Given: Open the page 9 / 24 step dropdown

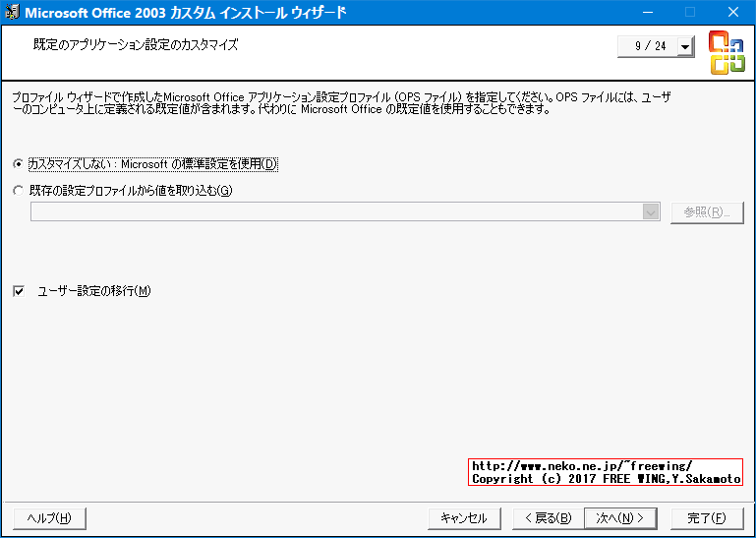Looking at the screenshot, I should tap(684, 47).
